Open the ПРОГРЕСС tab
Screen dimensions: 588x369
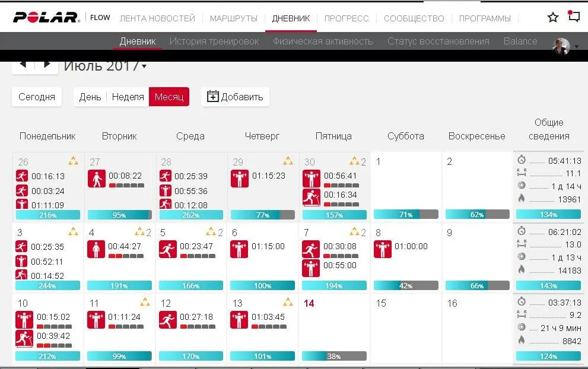[347, 18]
